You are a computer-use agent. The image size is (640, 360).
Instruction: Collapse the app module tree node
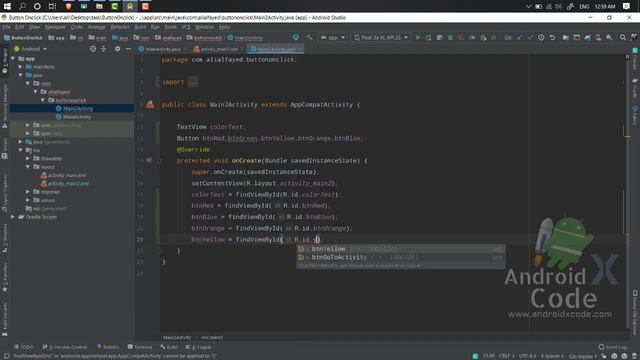[13, 59]
